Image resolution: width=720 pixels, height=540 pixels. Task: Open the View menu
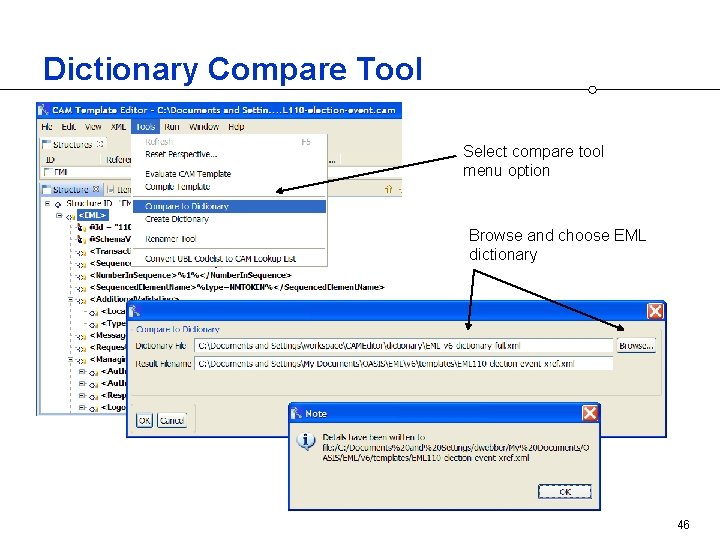pyautogui.click(x=93, y=127)
